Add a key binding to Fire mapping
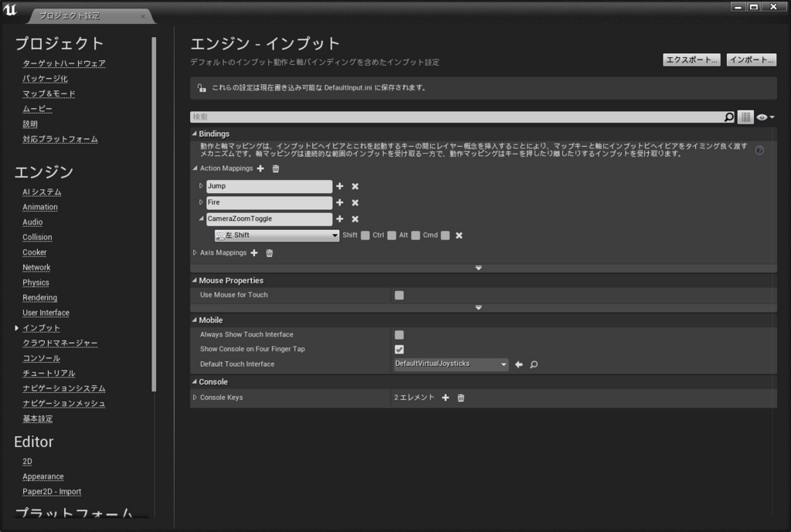The image size is (791, 532). 340,202
